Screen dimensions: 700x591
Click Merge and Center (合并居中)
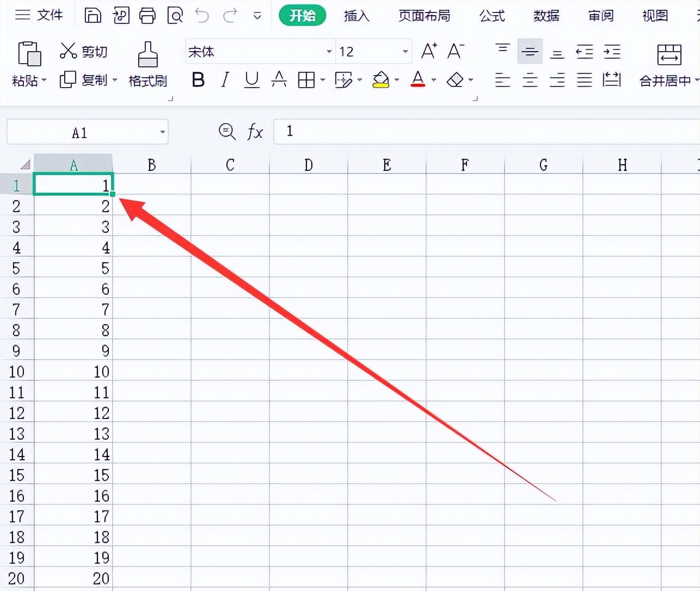(x=669, y=65)
